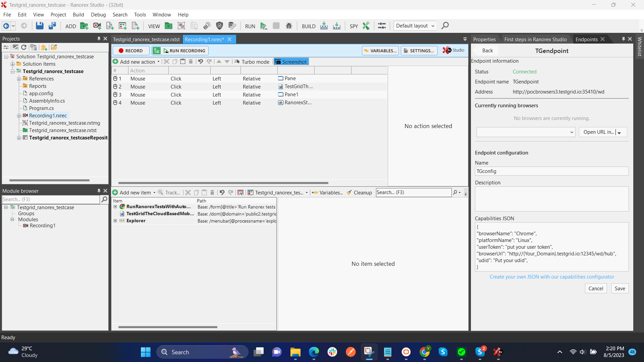644x362 pixels.
Task: Select action row 2 targeting TestGridTh...
Action: click(249, 87)
